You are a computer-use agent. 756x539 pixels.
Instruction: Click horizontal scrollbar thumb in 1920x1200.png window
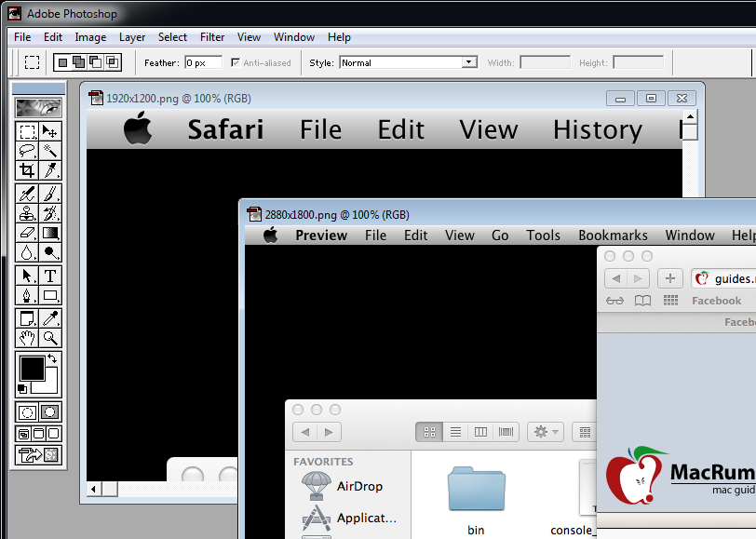[x=110, y=489]
